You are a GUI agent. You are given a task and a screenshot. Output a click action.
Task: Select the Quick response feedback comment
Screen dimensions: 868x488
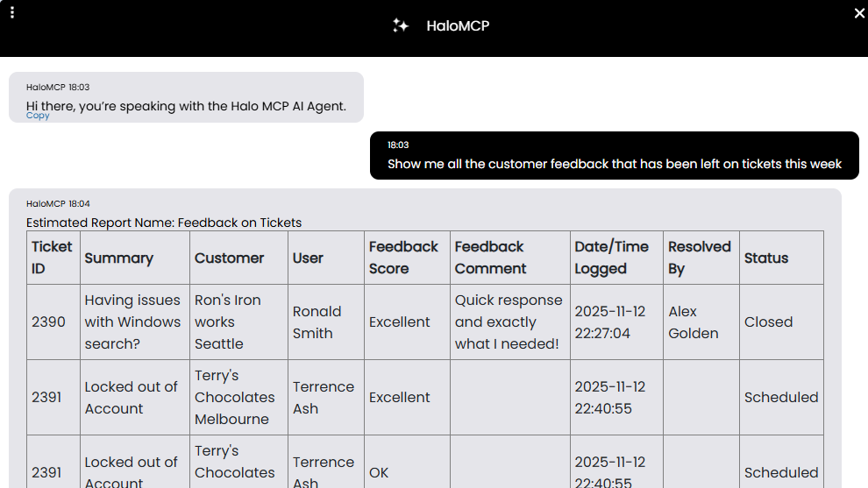tap(508, 322)
